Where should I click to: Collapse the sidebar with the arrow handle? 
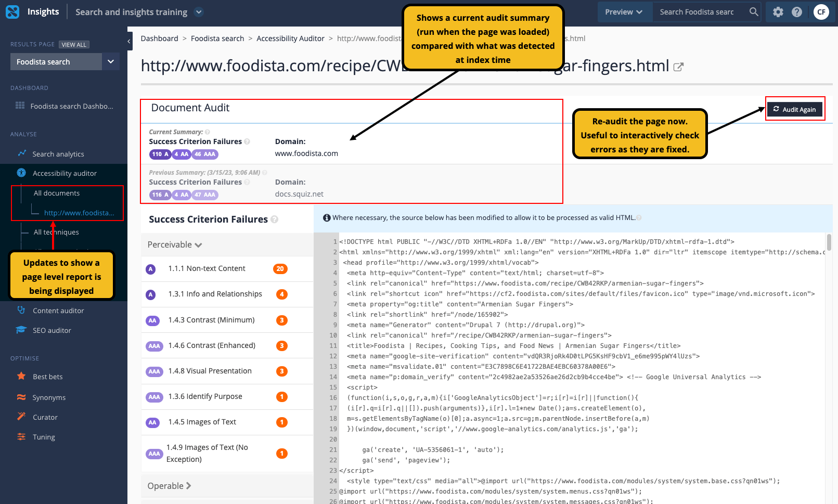point(129,41)
